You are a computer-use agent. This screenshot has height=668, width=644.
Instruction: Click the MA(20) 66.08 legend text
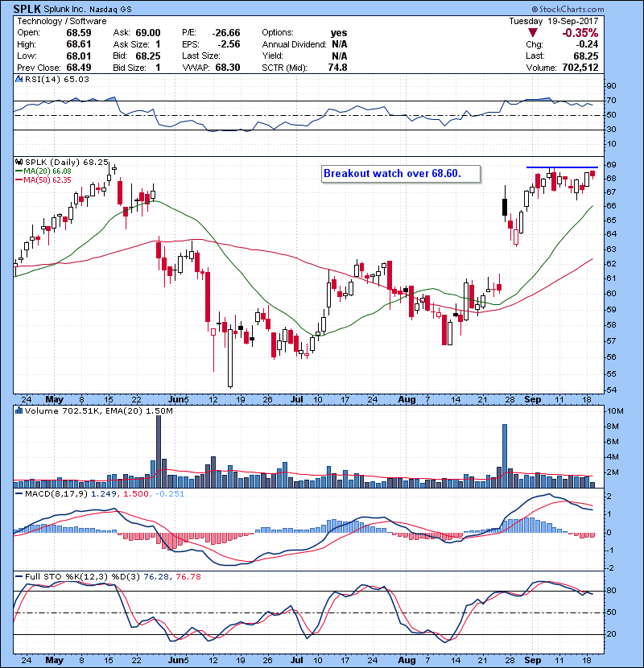pos(47,171)
